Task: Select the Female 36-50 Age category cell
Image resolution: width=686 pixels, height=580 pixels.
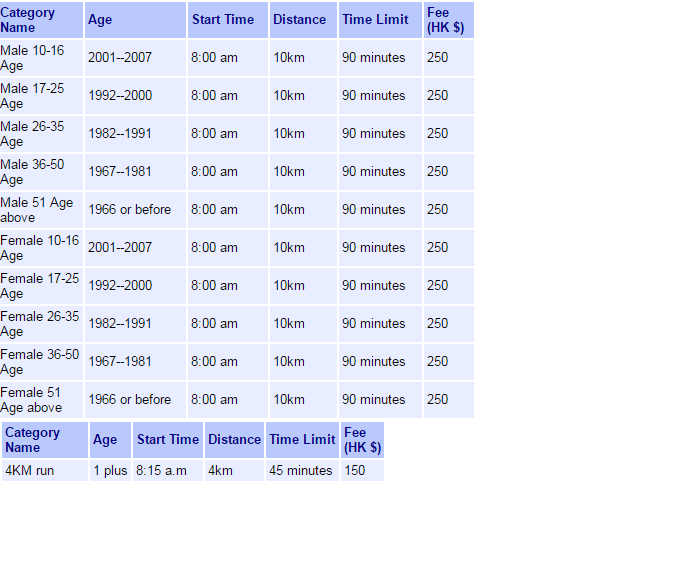Action: tap(41, 362)
